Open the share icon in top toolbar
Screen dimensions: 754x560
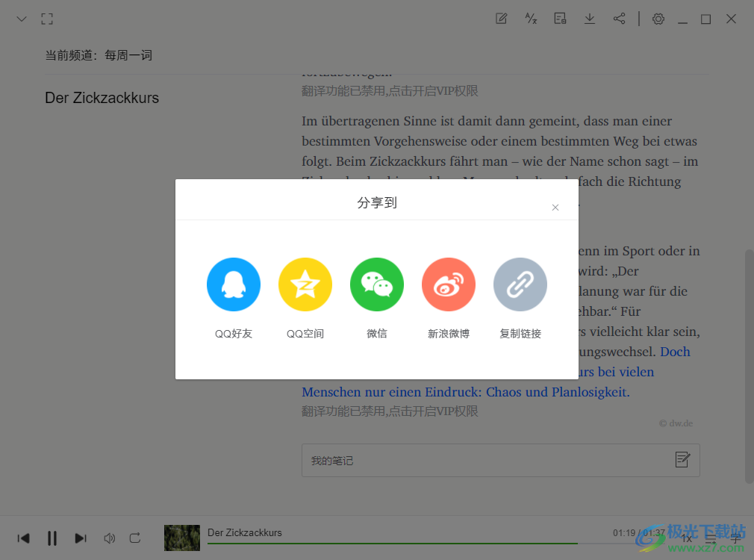[x=619, y=19]
